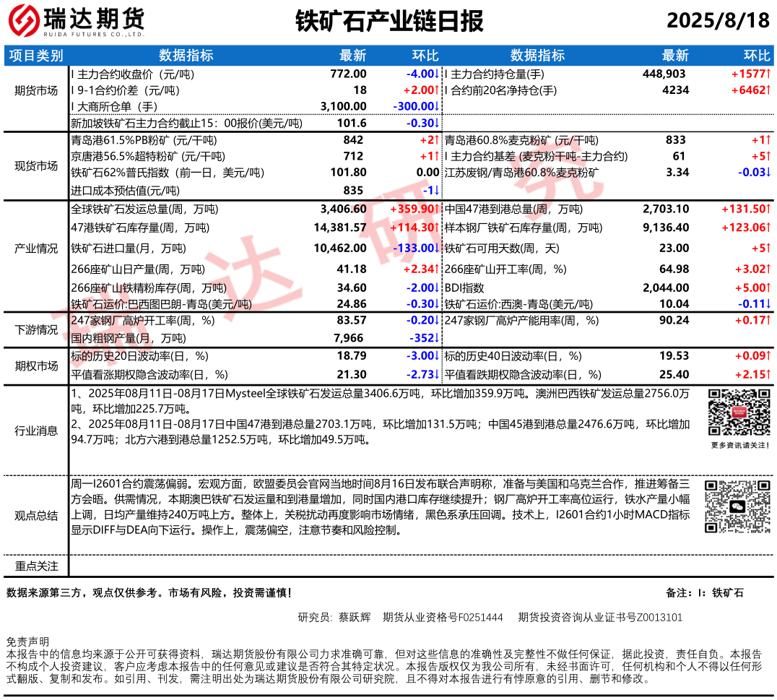Click the 观点总结 section label

36,515
